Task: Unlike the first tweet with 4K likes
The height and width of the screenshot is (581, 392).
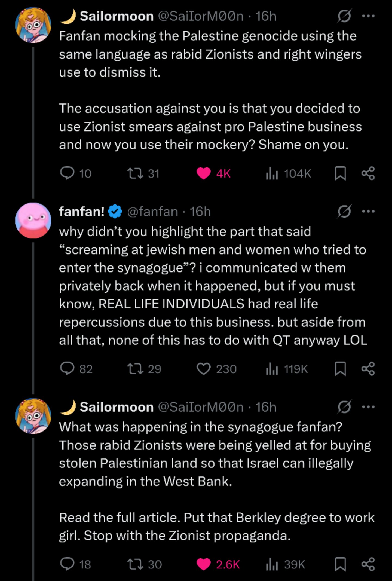Action: click(x=204, y=173)
